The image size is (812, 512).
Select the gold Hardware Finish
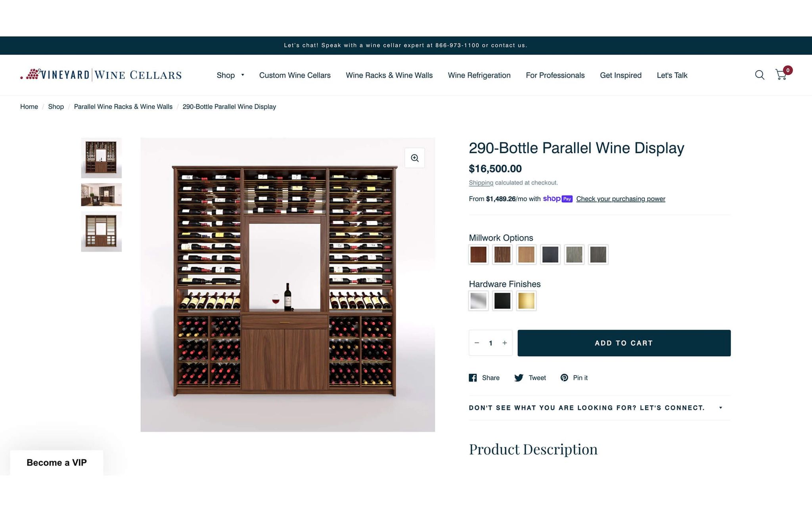(526, 301)
